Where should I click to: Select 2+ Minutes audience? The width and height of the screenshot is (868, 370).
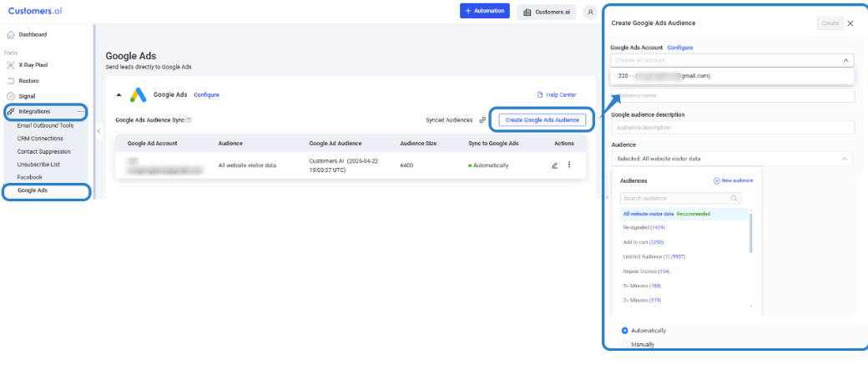coord(642,300)
